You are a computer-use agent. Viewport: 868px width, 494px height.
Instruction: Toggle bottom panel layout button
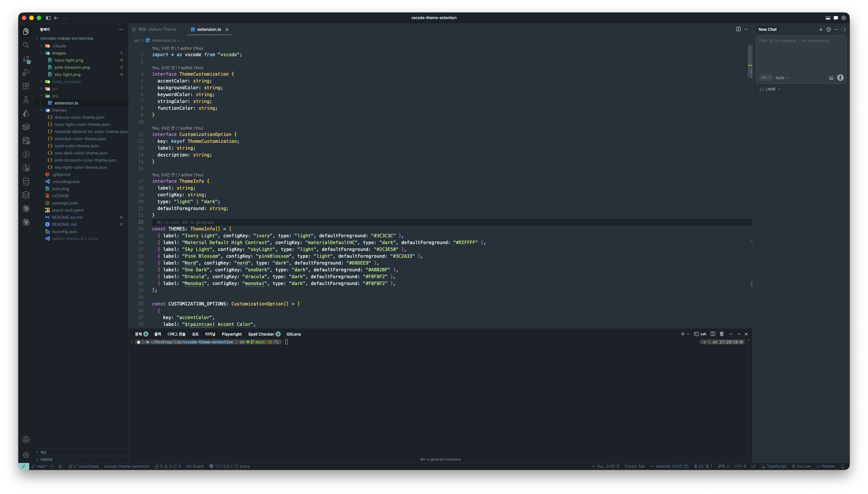pyautogui.click(x=828, y=18)
